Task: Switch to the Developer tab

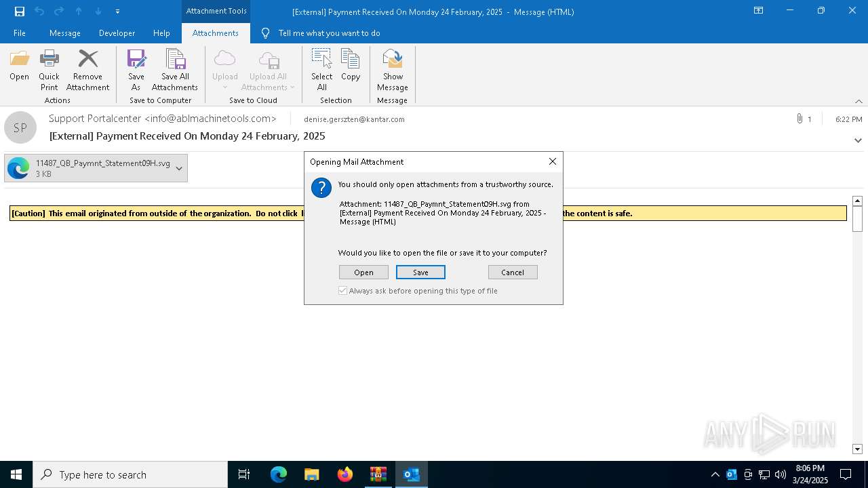Action: pyautogui.click(x=117, y=33)
